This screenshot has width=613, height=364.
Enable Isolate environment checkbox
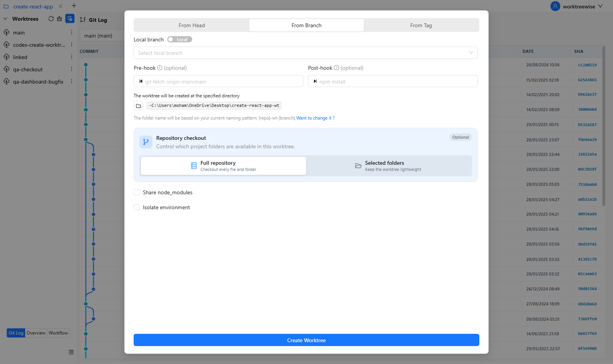point(137,207)
